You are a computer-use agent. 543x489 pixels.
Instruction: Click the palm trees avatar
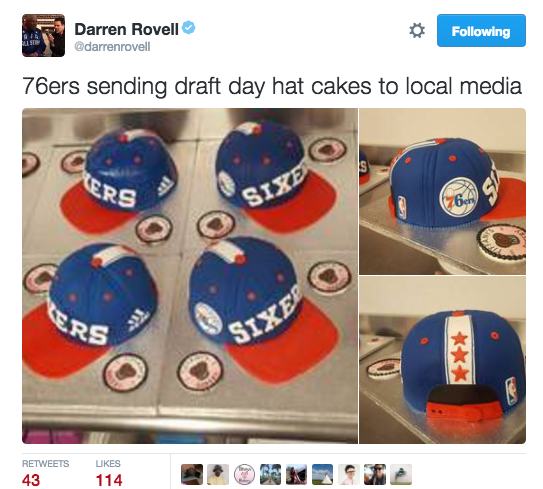tap(270, 474)
